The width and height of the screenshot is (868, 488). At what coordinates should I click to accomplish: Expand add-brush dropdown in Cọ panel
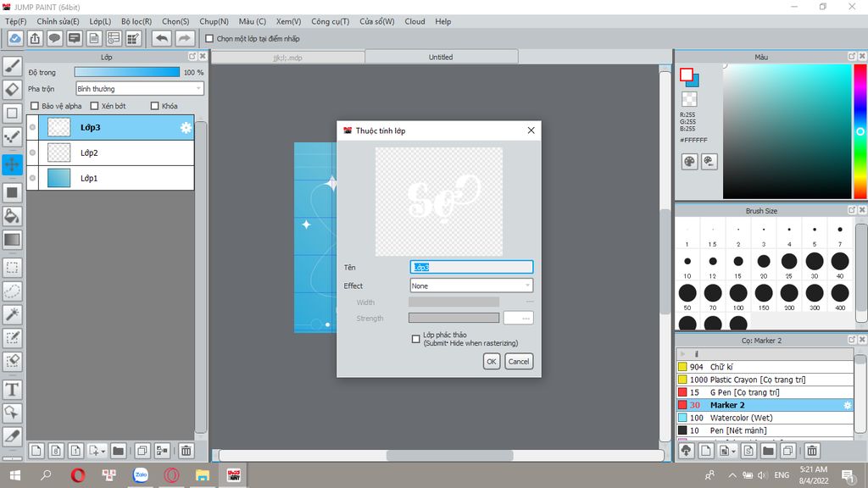click(733, 452)
